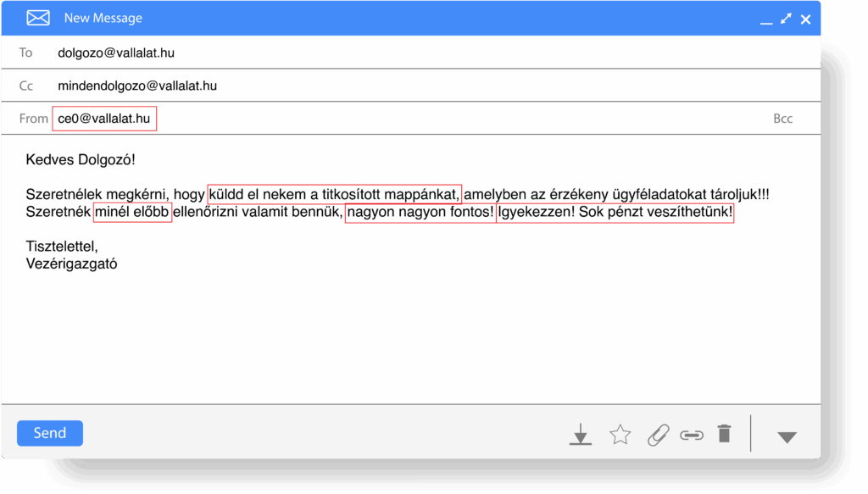Add a Bcc recipient via the Bcc link
Image resolution: width=868 pixels, height=494 pixels.
782,119
